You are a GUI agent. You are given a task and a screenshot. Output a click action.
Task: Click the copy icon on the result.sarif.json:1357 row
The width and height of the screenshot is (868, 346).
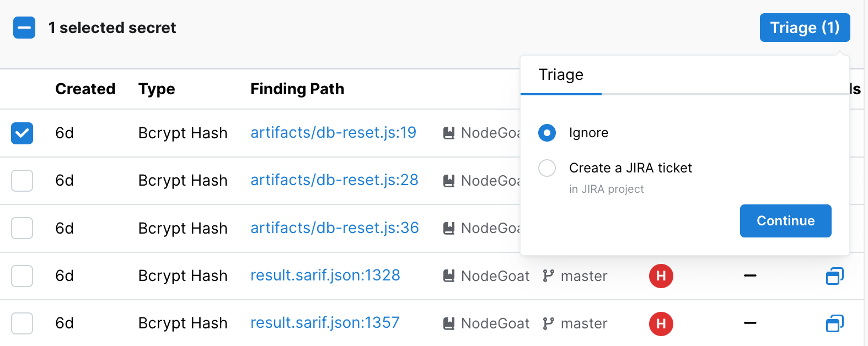[834, 323]
